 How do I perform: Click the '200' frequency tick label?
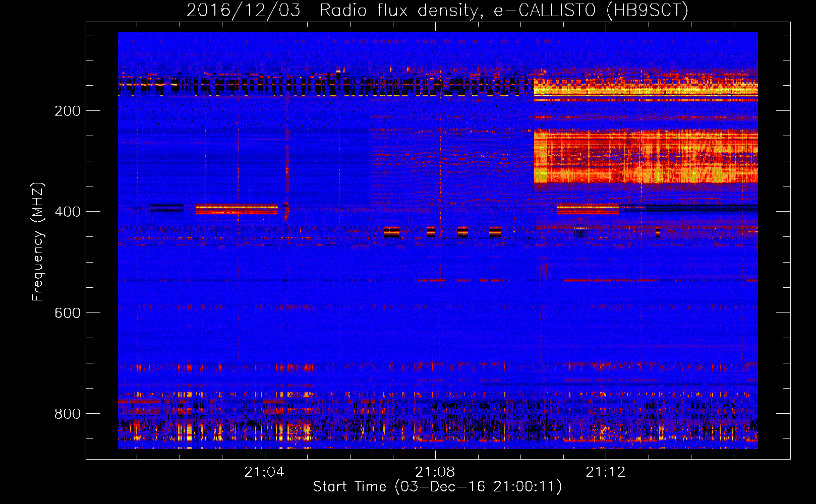pos(68,111)
